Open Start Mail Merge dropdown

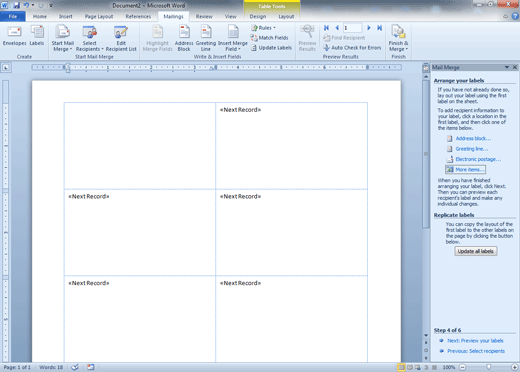[x=62, y=39]
